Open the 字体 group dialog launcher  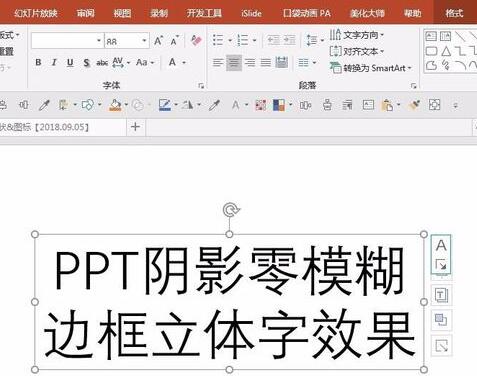[x=201, y=86]
